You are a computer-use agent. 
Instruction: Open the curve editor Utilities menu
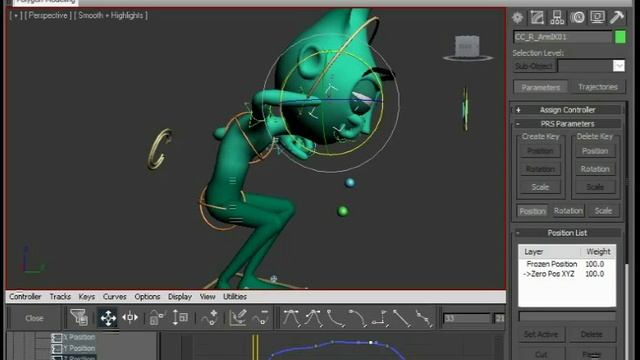click(x=235, y=297)
